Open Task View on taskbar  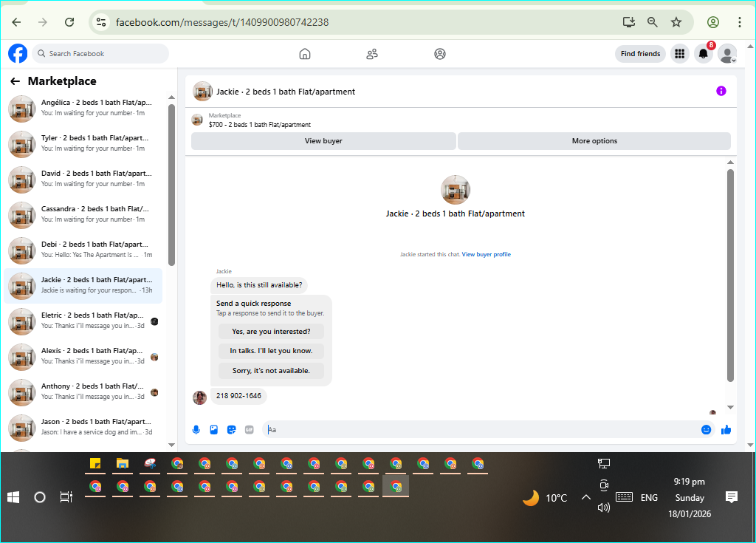point(66,497)
